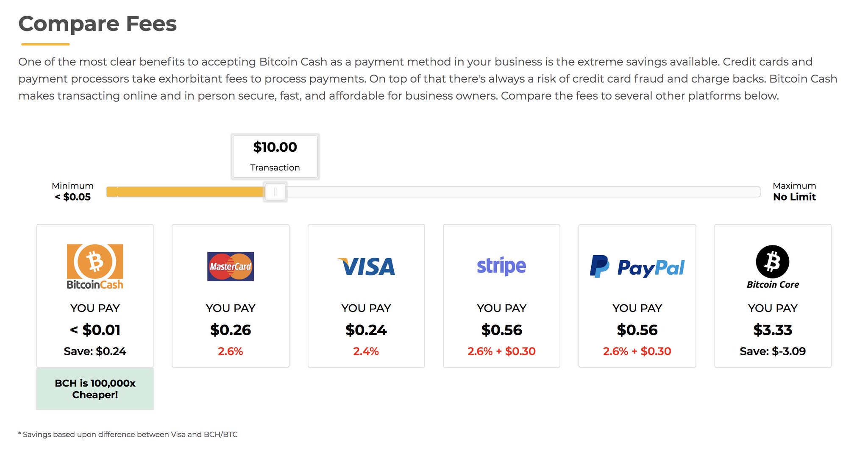
Task: Click the Stripe logo
Action: point(501,266)
